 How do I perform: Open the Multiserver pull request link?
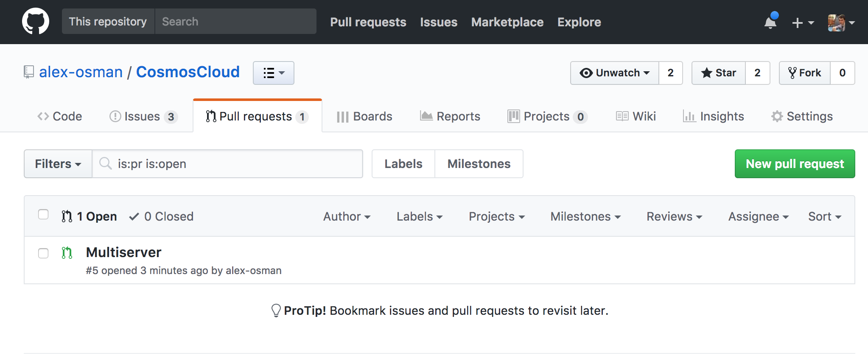pyautogui.click(x=123, y=252)
